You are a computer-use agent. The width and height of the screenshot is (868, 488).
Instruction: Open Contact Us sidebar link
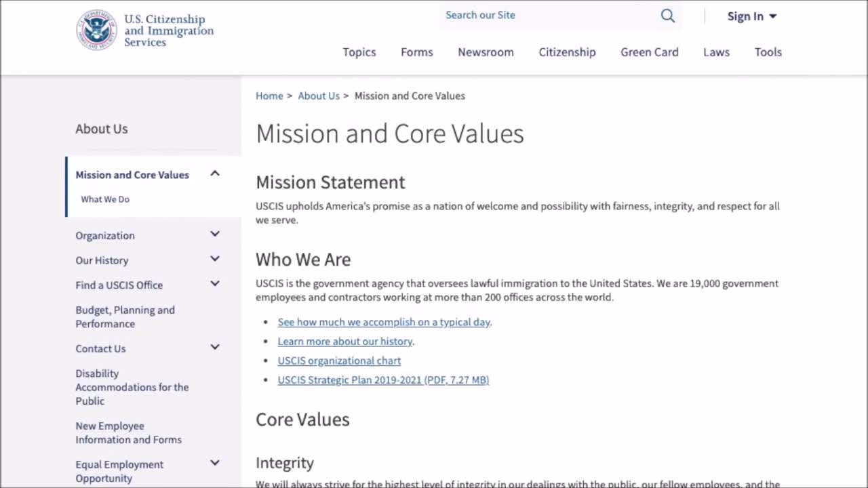click(x=100, y=348)
